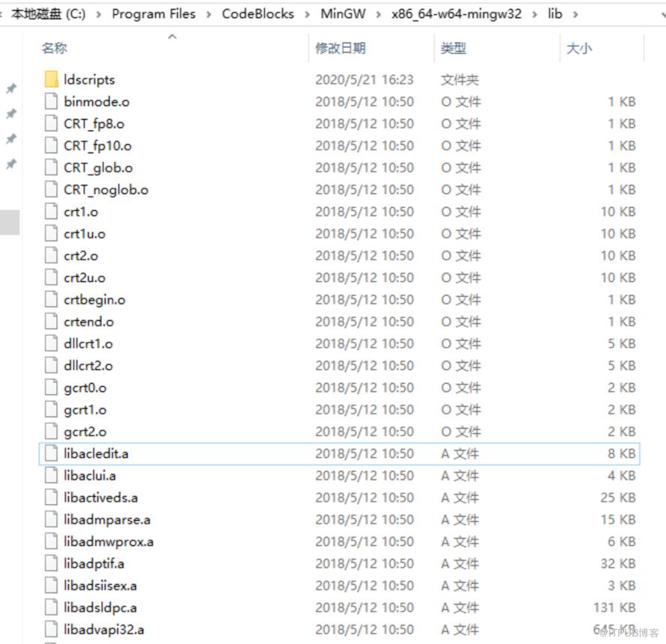Click the dllcrt1.o file icon

coord(51,343)
